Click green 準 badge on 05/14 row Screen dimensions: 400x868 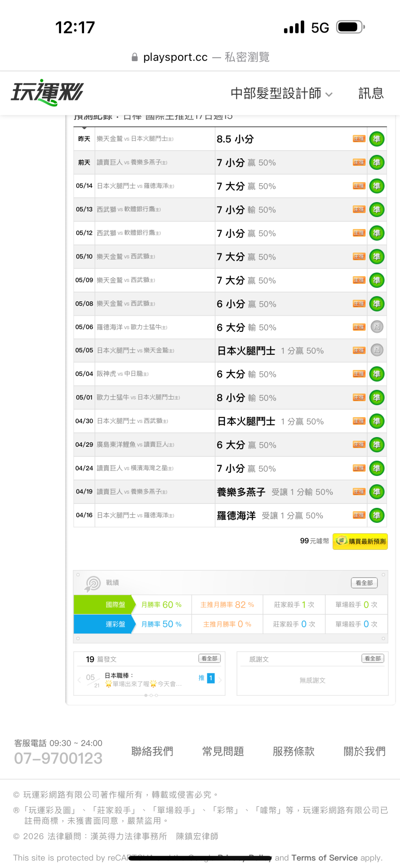tap(377, 186)
